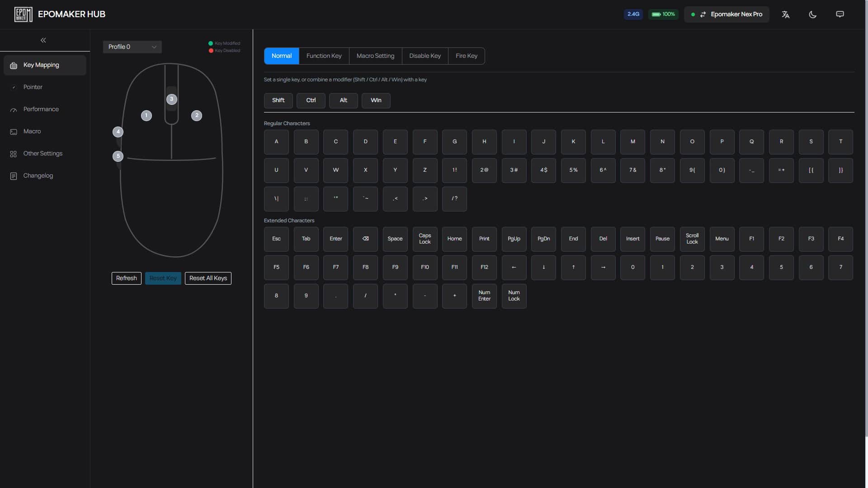Choose the Scroll Lock key
This screenshot has width=868, height=488.
[x=692, y=239]
